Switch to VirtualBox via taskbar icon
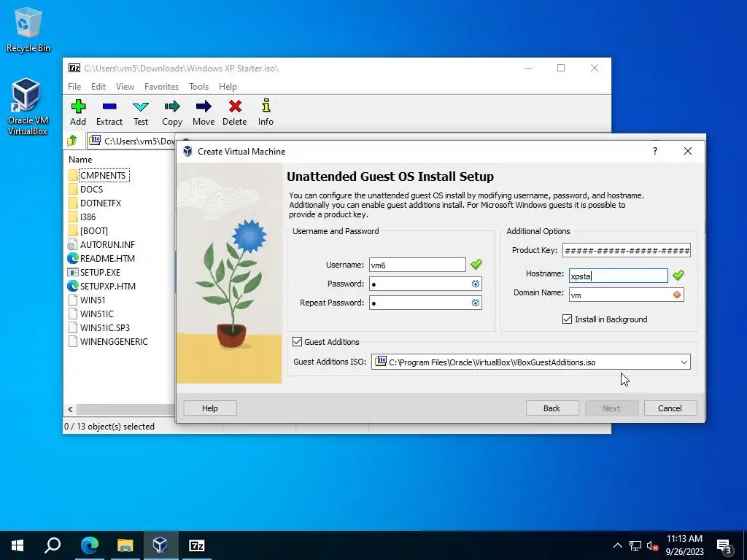The height and width of the screenshot is (560, 747). point(160,545)
